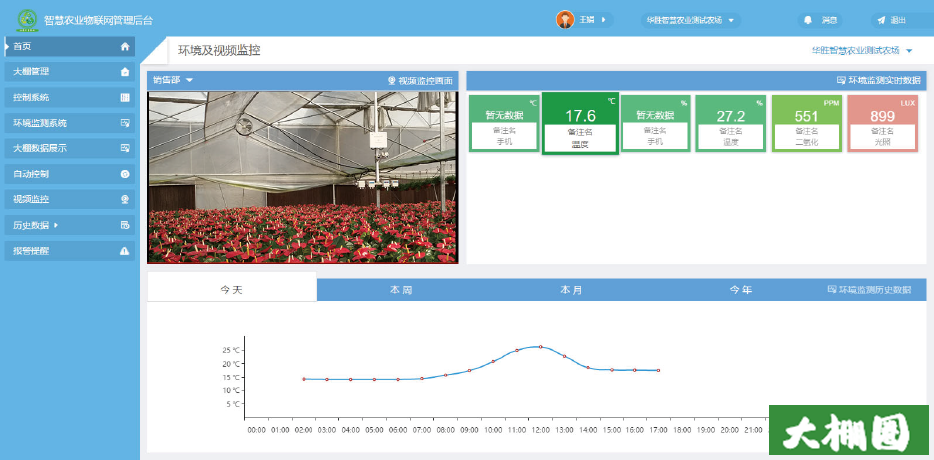Click the 智慧农业物联网管理后台 header title
Viewport: 934px width, 460px height.
click(98, 20)
